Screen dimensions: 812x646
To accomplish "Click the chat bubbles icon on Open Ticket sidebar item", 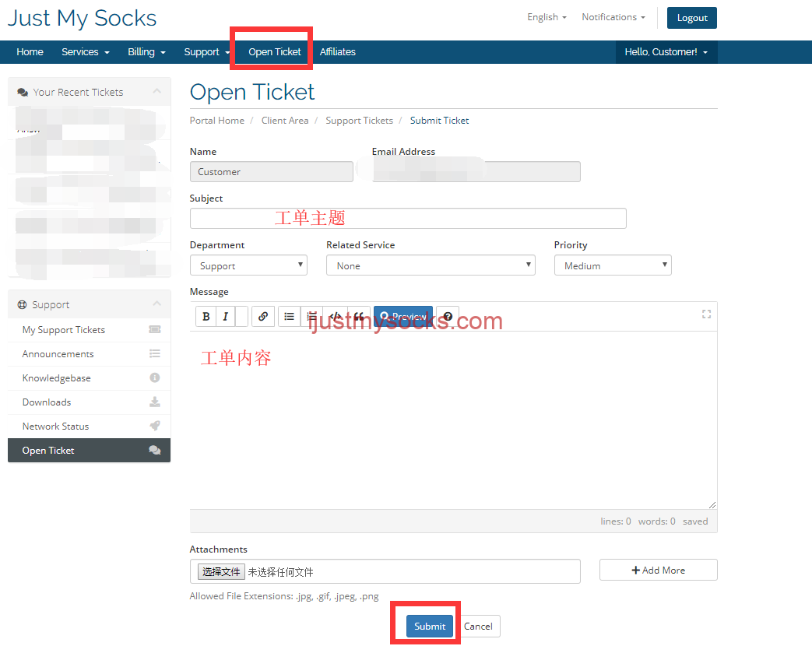I will [x=155, y=450].
